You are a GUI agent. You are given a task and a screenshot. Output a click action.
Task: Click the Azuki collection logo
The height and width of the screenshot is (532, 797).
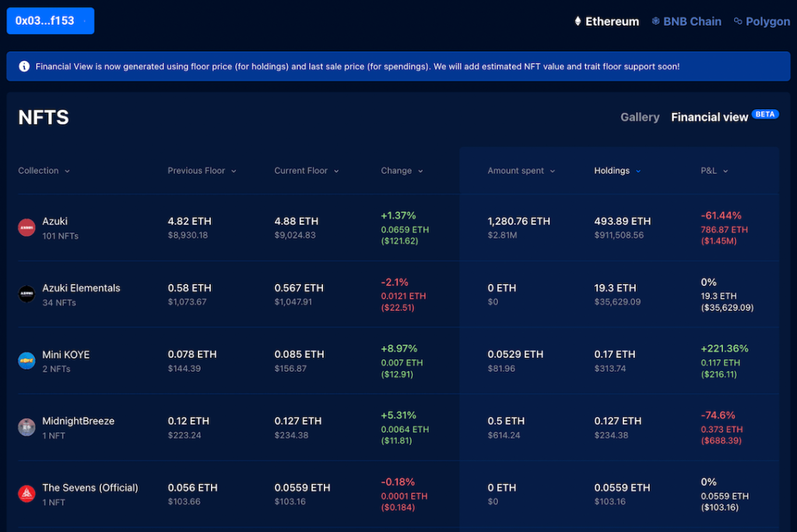click(x=26, y=228)
